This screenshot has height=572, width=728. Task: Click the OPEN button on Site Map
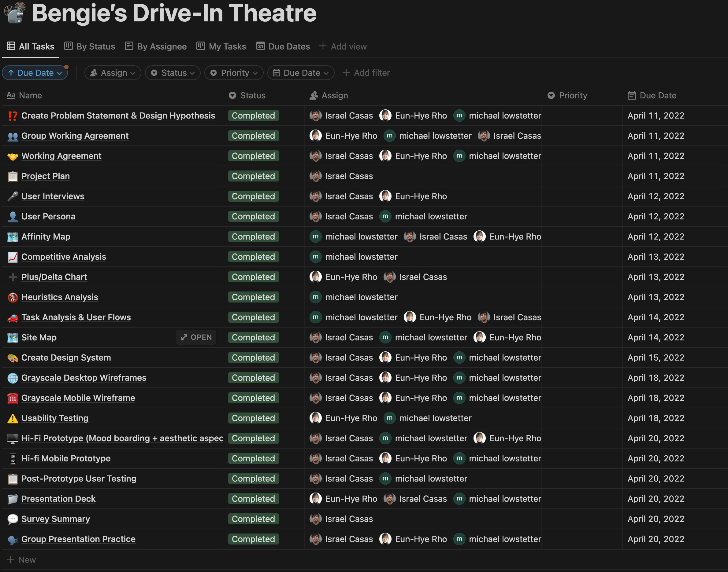click(x=196, y=337)
